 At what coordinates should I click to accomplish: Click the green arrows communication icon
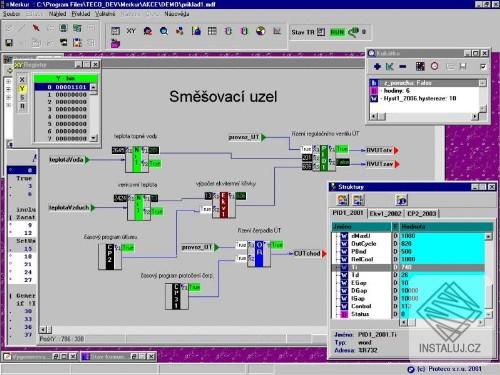[x=353, y=32]
